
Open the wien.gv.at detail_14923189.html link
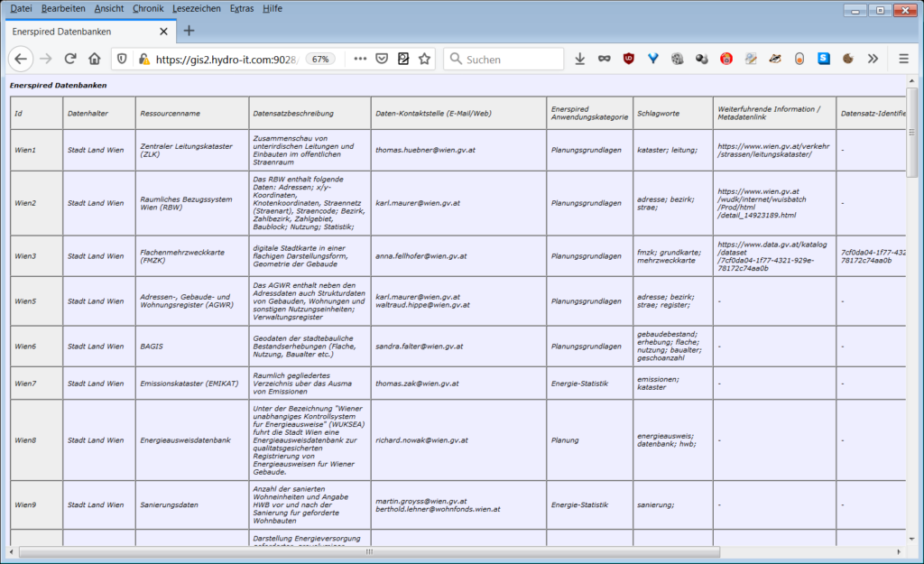(x=762, y=203)
